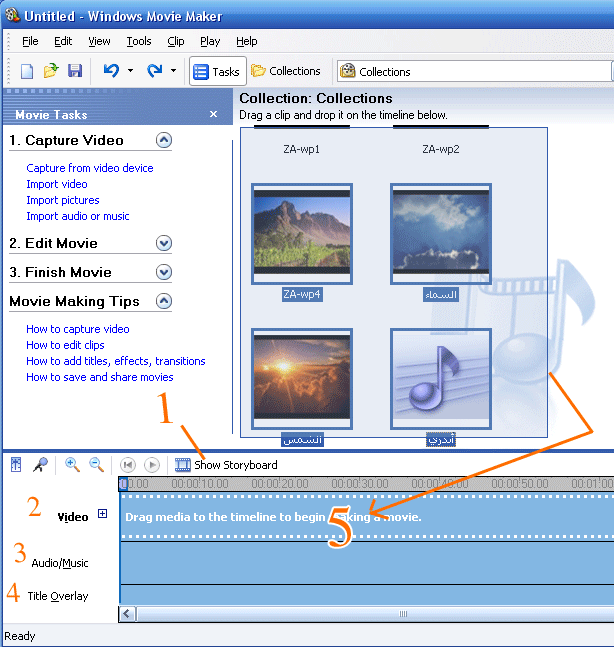The image size is (614, 647).
Task: Click the 00:00:10.00 mark on timeline ruler
Action: pos(200,483)
